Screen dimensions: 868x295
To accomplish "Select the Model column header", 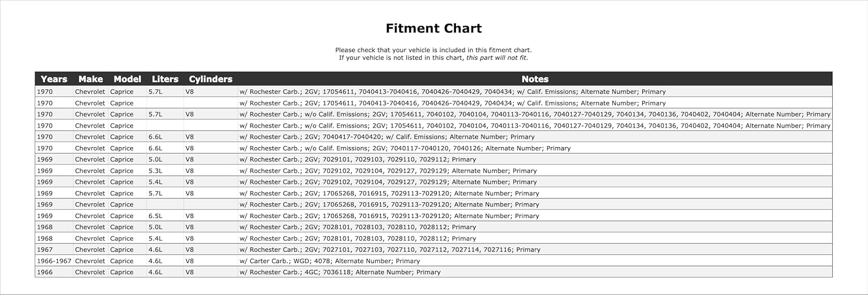I will coord(127,79).
